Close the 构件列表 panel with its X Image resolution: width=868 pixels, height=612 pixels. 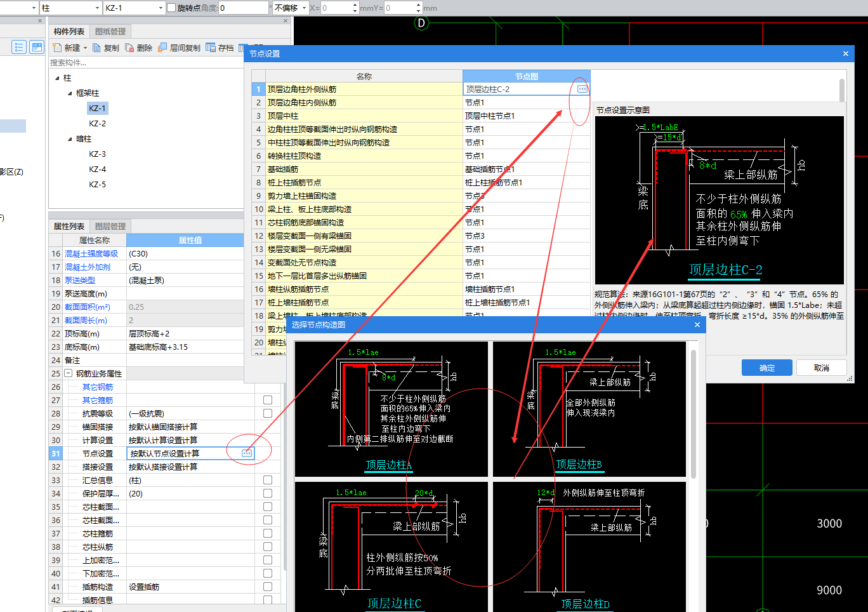pyautogui.click(x=286, y=21)
